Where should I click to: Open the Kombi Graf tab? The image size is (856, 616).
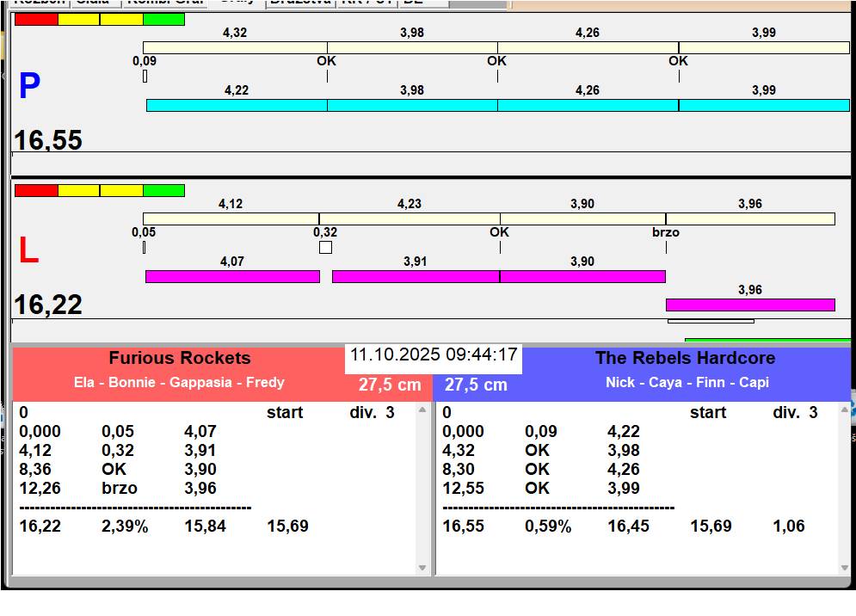click(x=163, y=3)
